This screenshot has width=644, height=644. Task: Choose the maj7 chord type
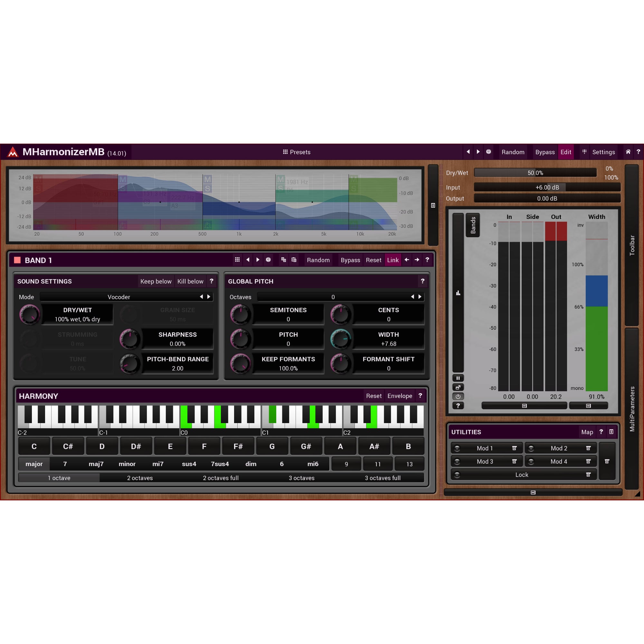96,464
